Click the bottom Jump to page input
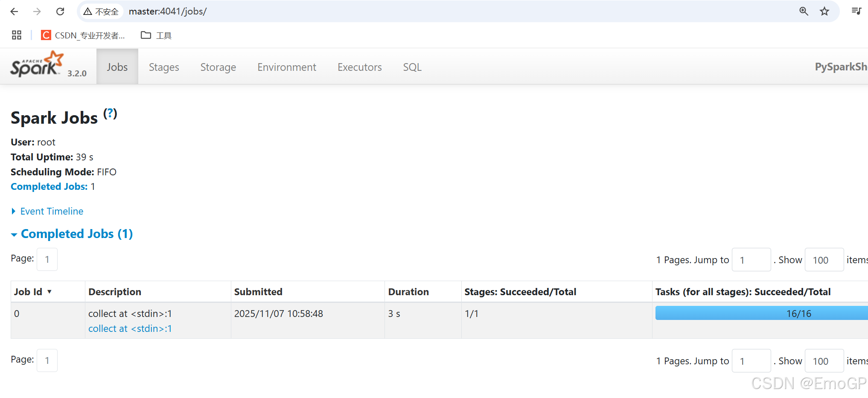Screen dimensions: 868x398 pyautogui.click(x=751, y=361)
